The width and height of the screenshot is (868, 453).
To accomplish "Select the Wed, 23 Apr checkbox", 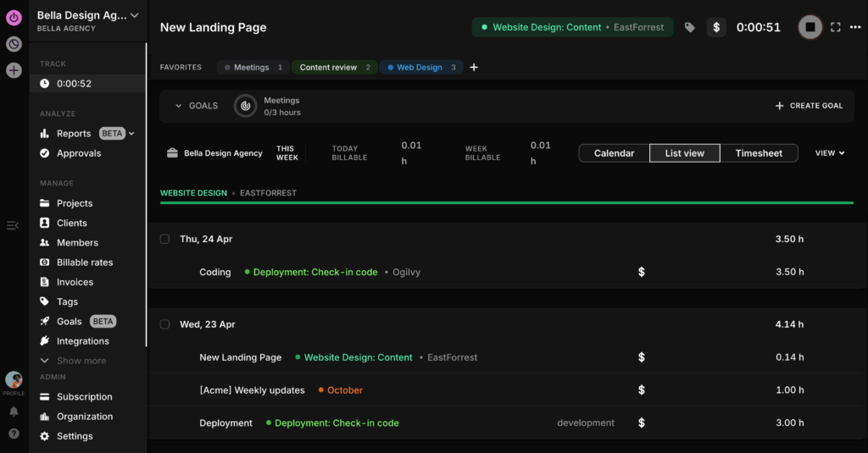I will click(165, 324).
